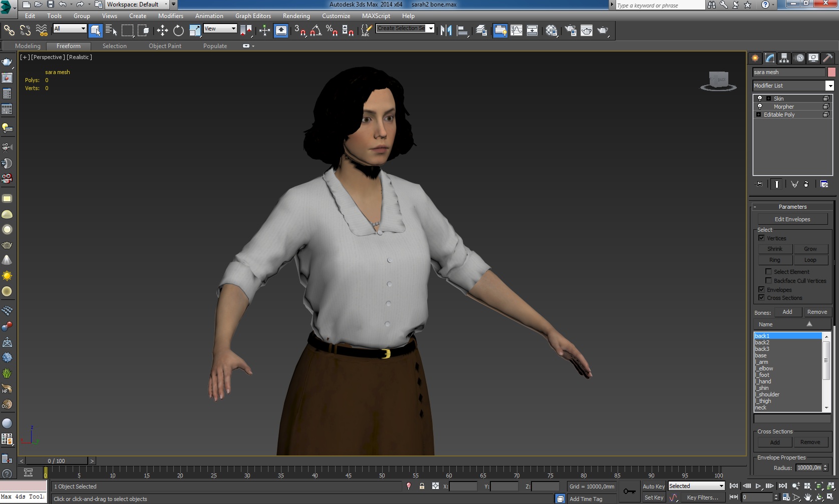Select the Move tool in the main toolbar

[x=162, y=31]
